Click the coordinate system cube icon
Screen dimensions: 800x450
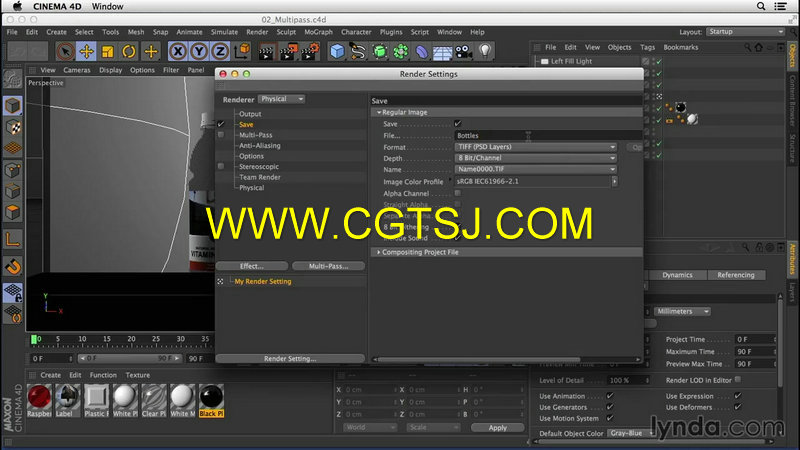pyautogui.click(x=242, y=52)
